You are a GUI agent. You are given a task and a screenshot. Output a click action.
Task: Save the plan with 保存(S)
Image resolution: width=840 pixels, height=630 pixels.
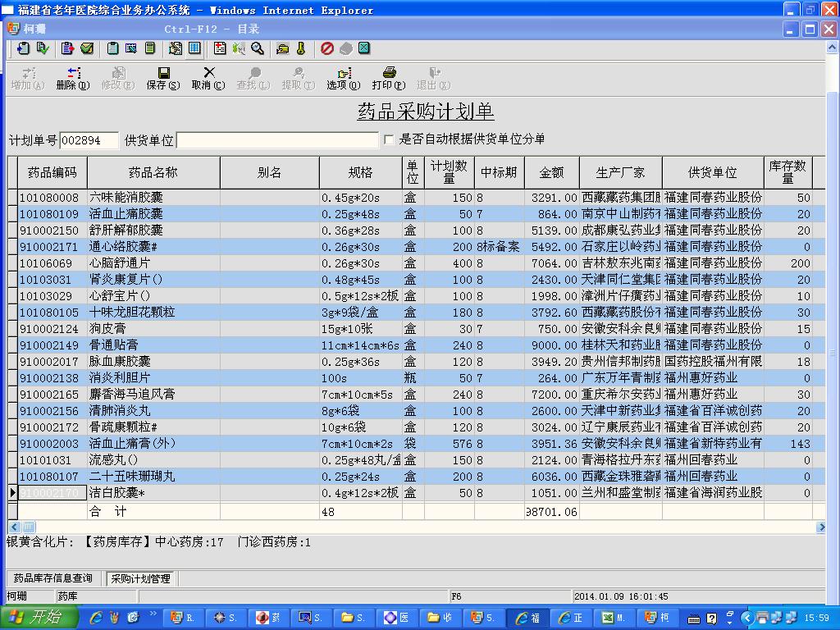pos(163,79)
